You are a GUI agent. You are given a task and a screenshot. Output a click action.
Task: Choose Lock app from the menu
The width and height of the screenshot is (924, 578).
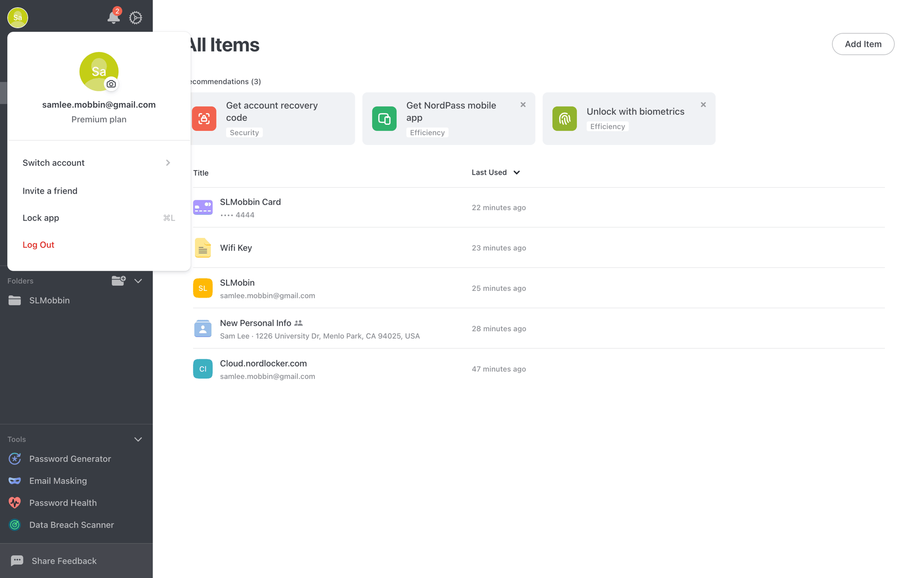pos(99,218)
